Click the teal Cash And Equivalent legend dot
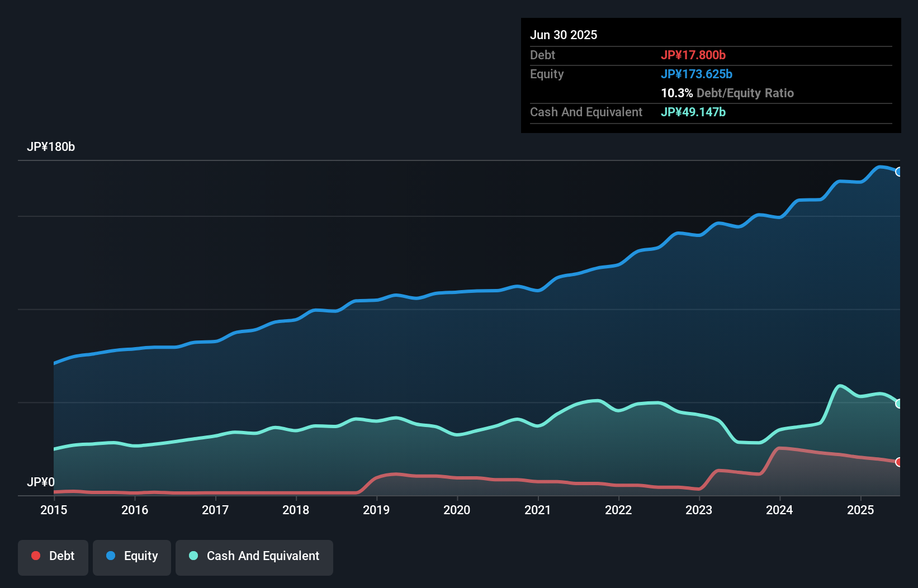The width and height of the screenshot is (918, 588). (x=192, y=556)
